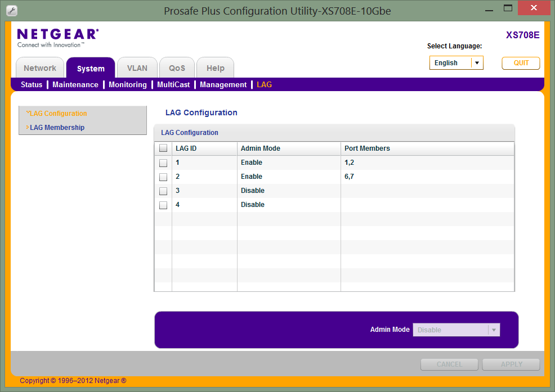Open the Status submenu
Screen dimensions: 555x392
coord(32,84)
